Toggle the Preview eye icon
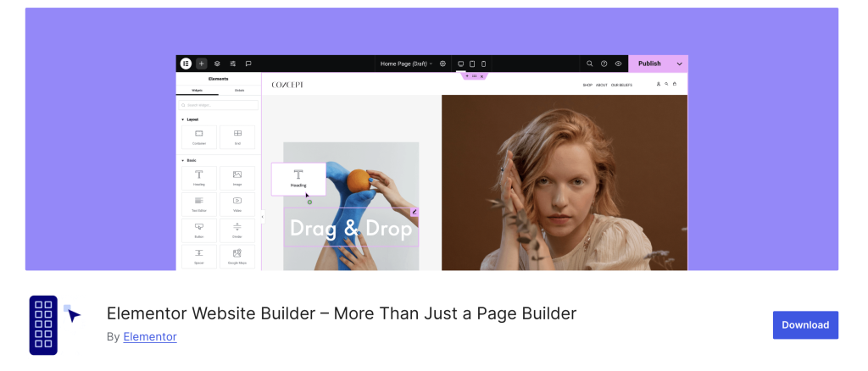This screenshot has width=868, height=371. (618, 64)
